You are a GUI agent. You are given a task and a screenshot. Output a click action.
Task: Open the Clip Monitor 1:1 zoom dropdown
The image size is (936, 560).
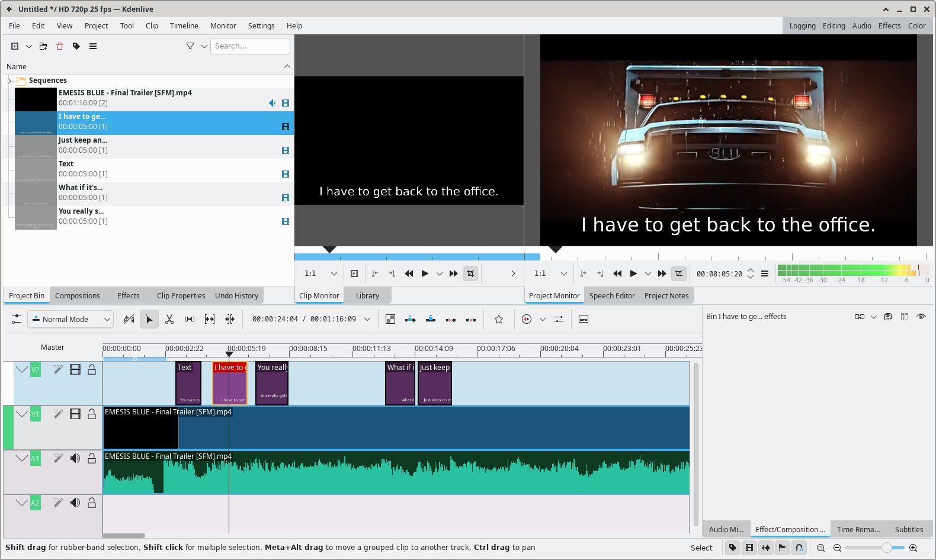320,273
